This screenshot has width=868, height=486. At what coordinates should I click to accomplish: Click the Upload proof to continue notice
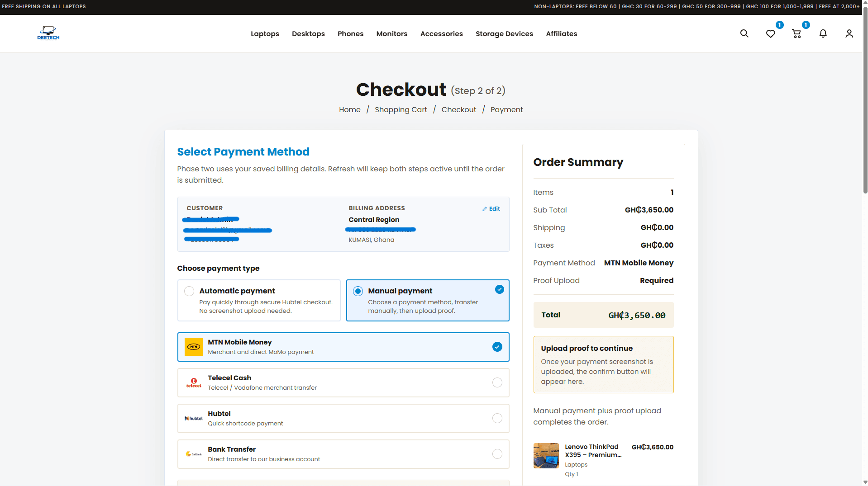pyautogui.click(x=603, y=364)
